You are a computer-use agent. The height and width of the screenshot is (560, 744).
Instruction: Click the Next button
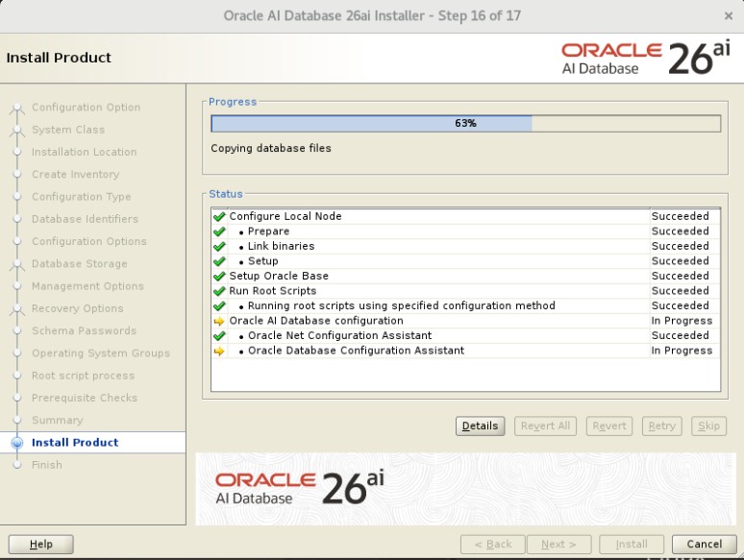[x=558, y=544]
